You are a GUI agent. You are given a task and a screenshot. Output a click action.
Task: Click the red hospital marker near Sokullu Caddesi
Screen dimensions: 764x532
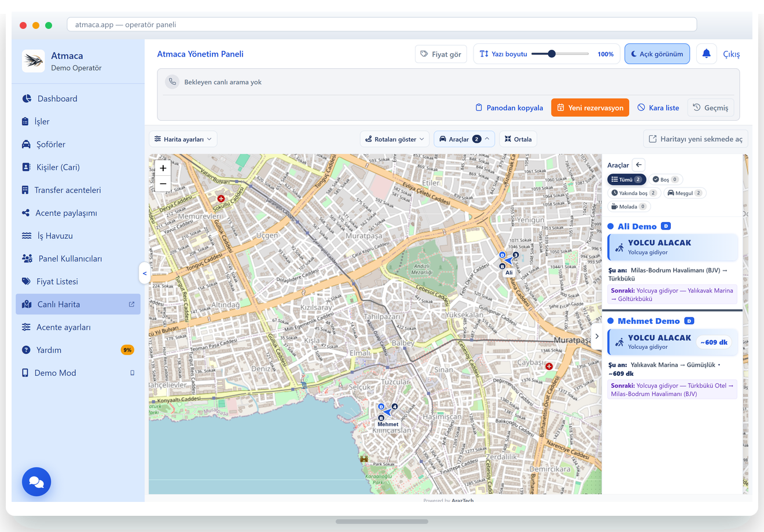tap(221, 198)
